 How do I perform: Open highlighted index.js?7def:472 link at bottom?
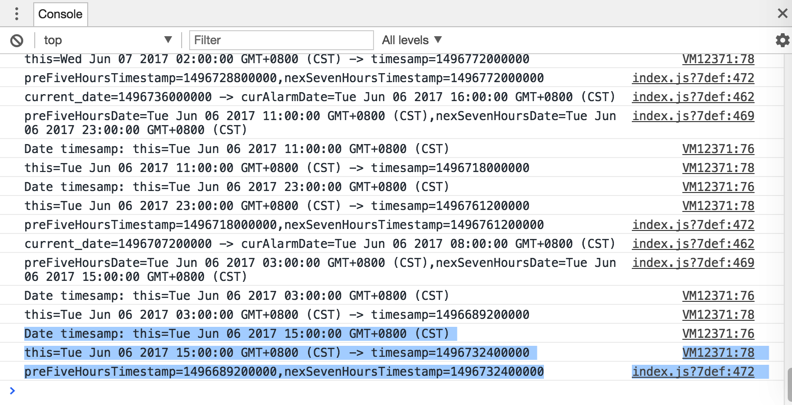tap(693, 372)
